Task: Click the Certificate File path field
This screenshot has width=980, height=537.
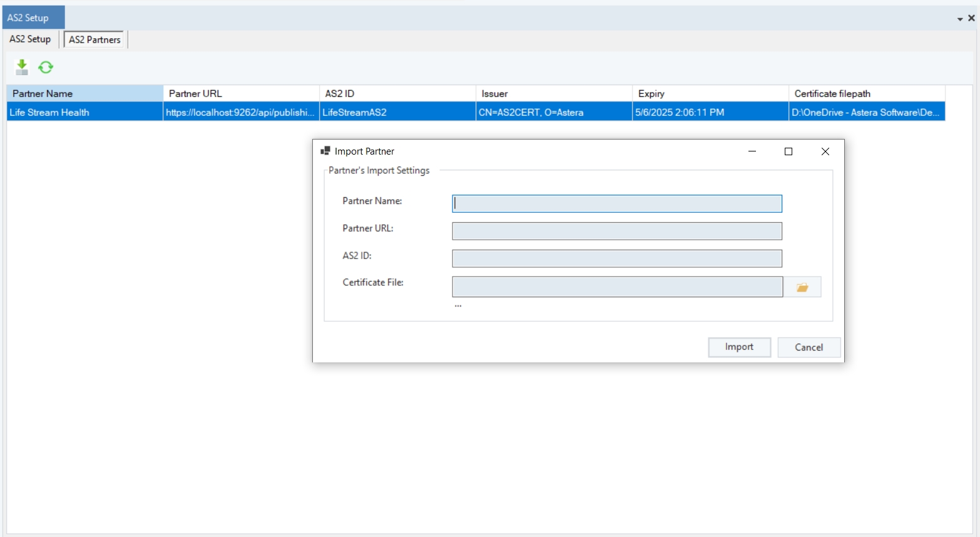Action: point(616,287)
